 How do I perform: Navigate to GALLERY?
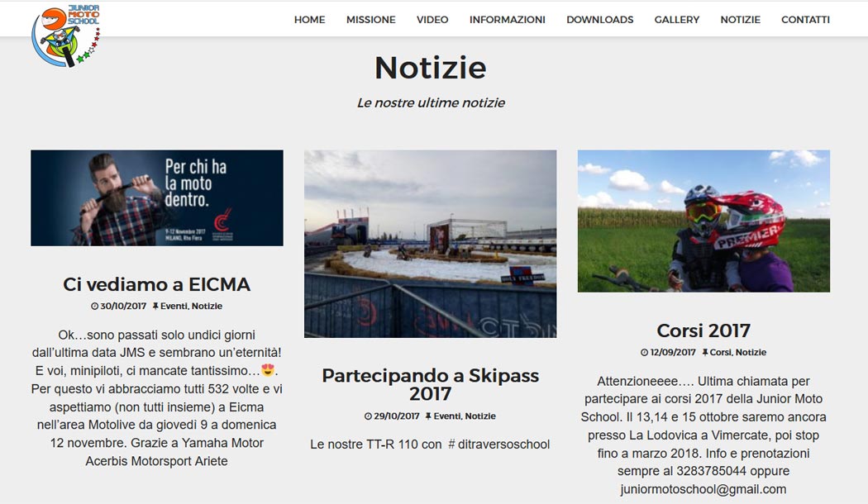click(x=676, y=20)
